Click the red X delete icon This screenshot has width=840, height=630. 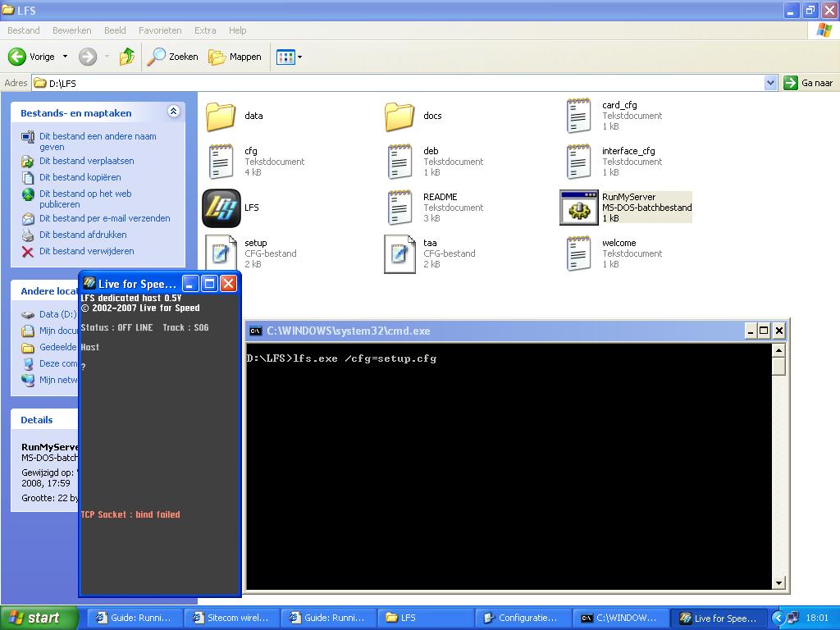28,252
